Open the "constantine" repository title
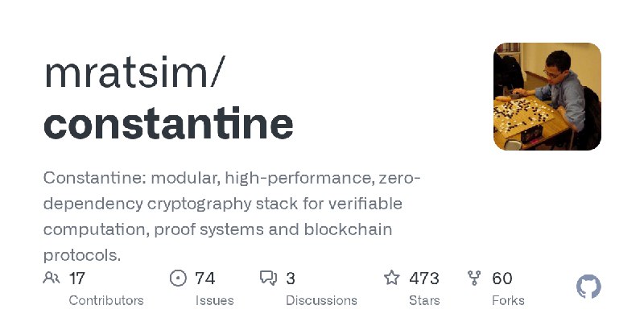The image size is (644, 322). click(168, 123)
